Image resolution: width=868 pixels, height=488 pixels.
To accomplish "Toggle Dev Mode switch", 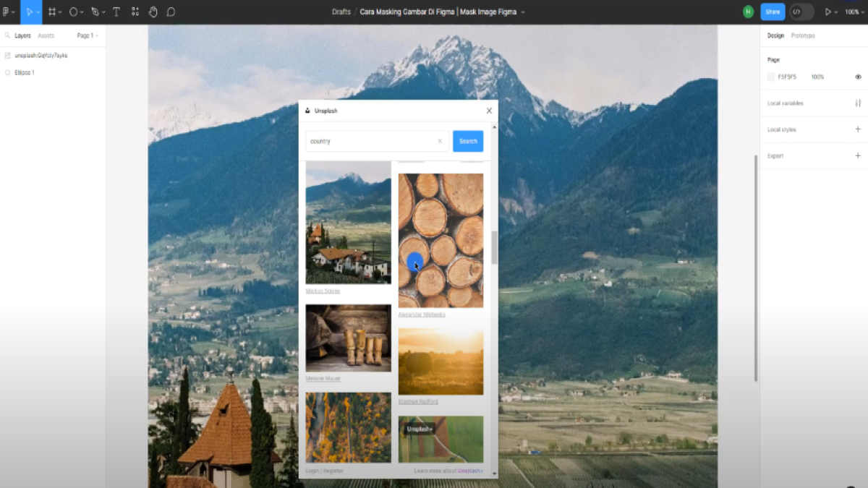I will [801, 12].
